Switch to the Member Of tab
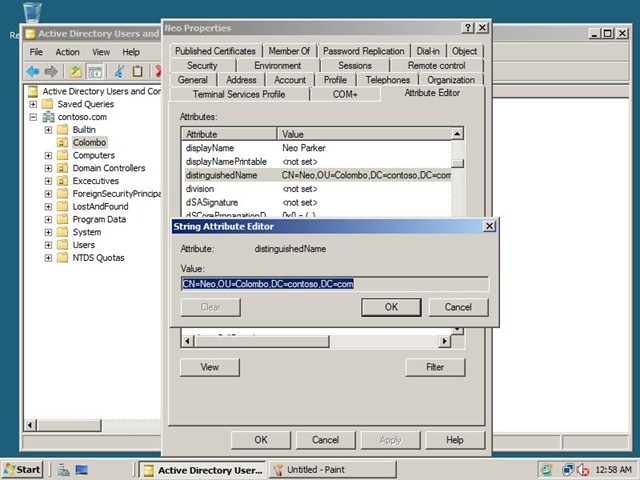640x480 pixels. (x=289, y=51)
